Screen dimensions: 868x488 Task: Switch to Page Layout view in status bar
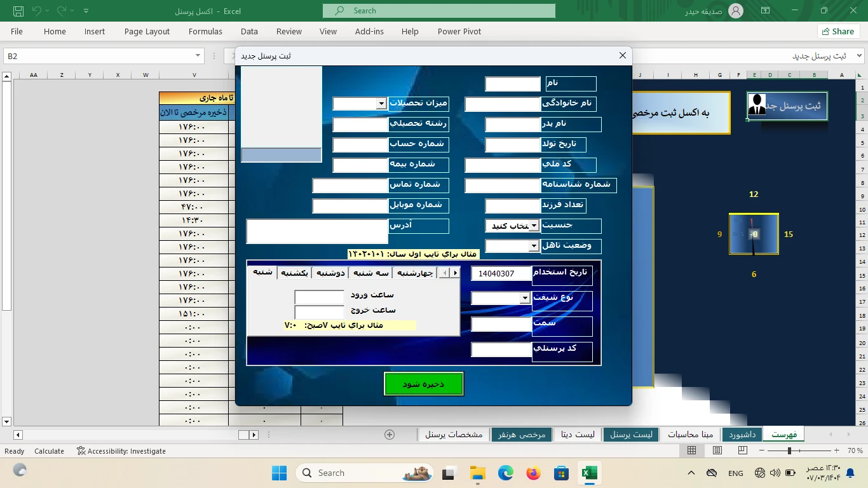717,451
